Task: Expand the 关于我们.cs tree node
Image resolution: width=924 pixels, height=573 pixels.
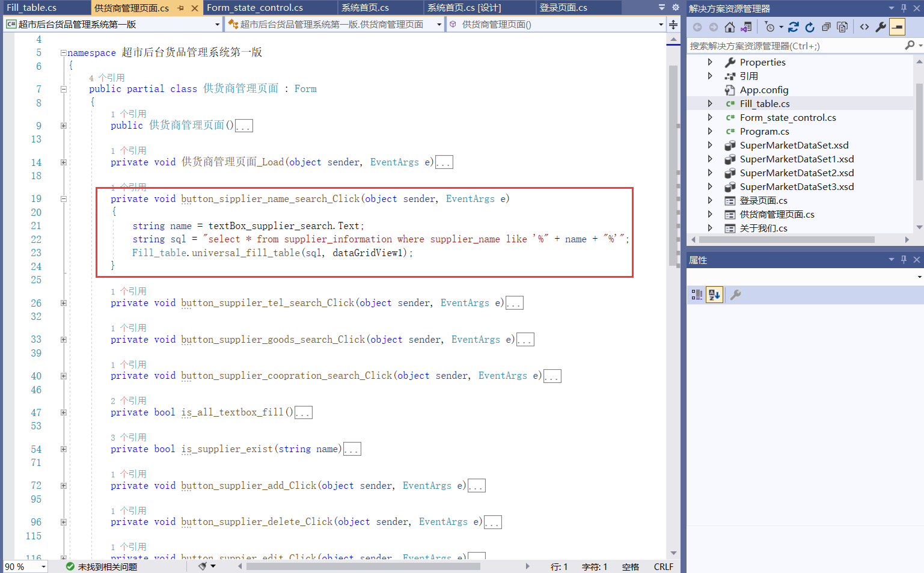Action: [x=710, y=228]
